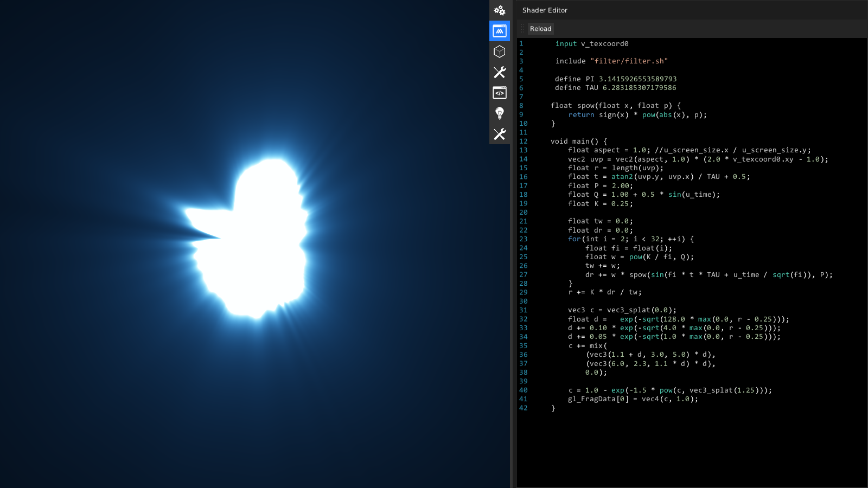Click the 'float P = 2.00;' line
Viewport: 868px width, 488px height.
[x=601, y=186]
